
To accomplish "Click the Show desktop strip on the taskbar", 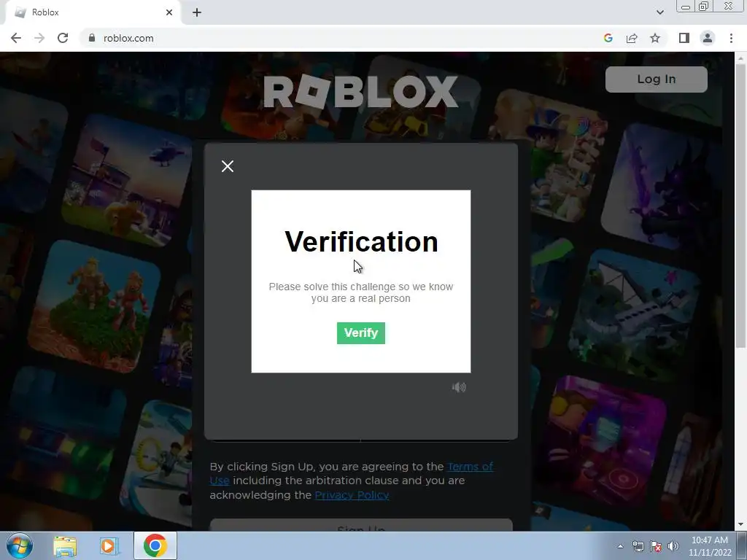I will [x=742, y=545].
